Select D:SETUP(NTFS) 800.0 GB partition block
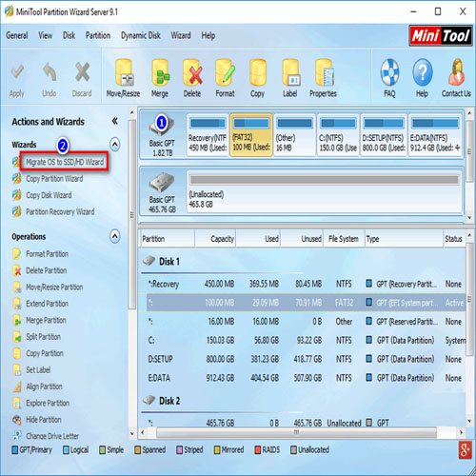The image size is (476, 476). click(384, 135)
